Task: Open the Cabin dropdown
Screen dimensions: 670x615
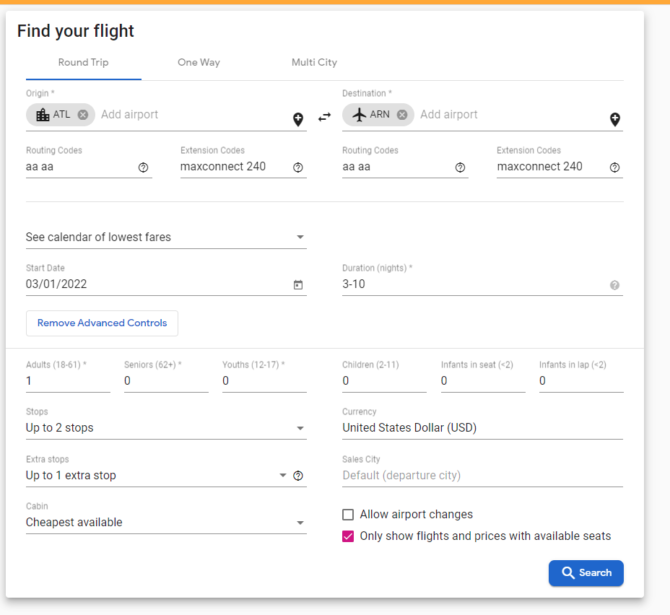Action: pos(166,522)
